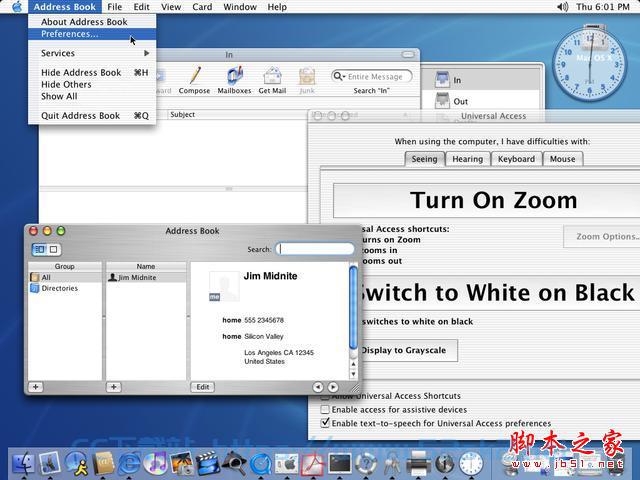Click Compose in the Mail toolbar
Image resolution: width=640 pixels, height=480 pixels.
[x=194, y=80]
